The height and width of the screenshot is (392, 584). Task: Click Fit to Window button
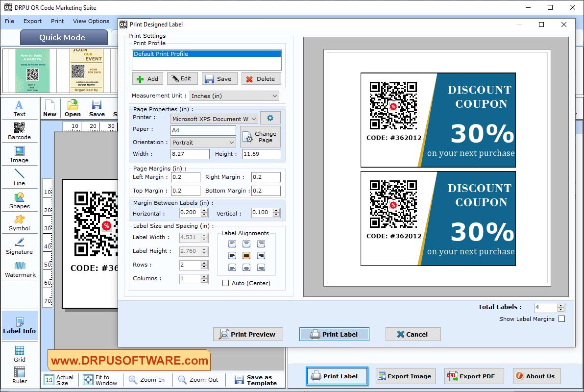point(100,380)
